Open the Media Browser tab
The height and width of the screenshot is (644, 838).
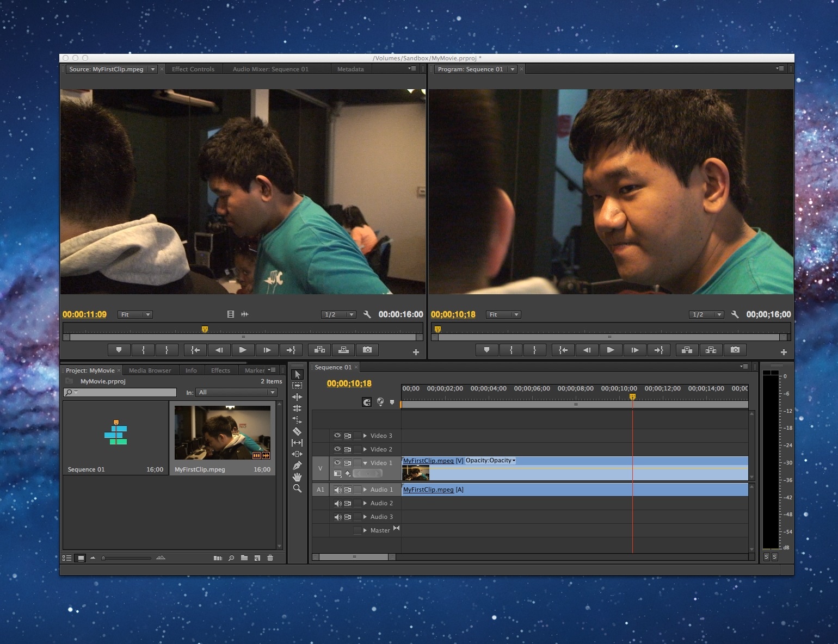150,370
